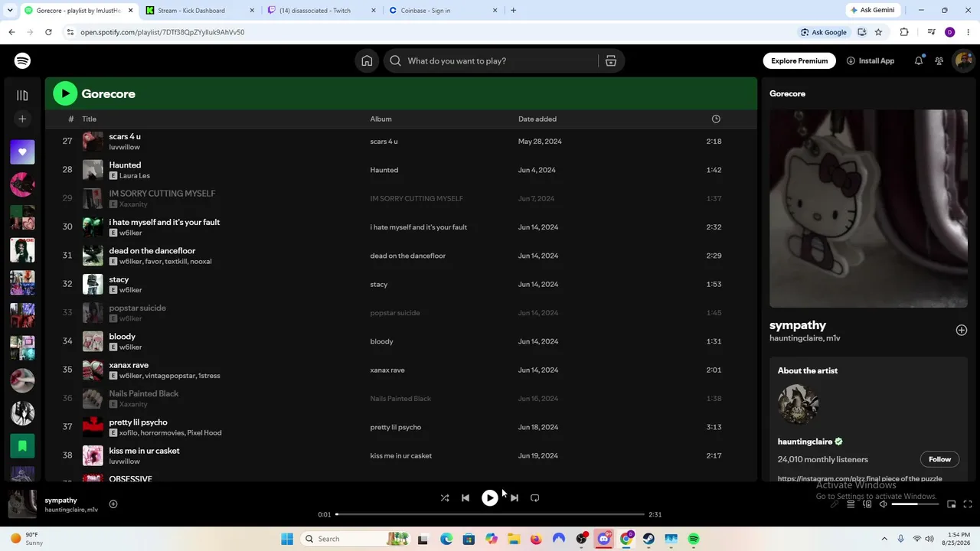Click the Windows taskbar Search box

[354, 539]
